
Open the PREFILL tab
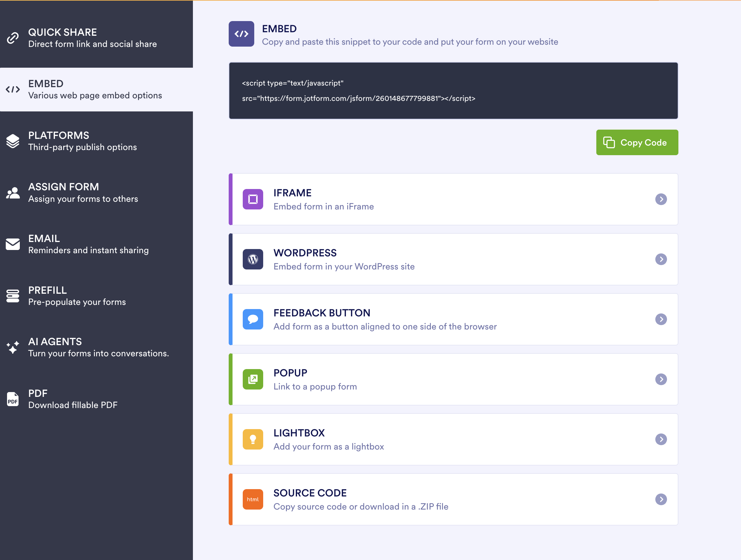click(96, 296)
